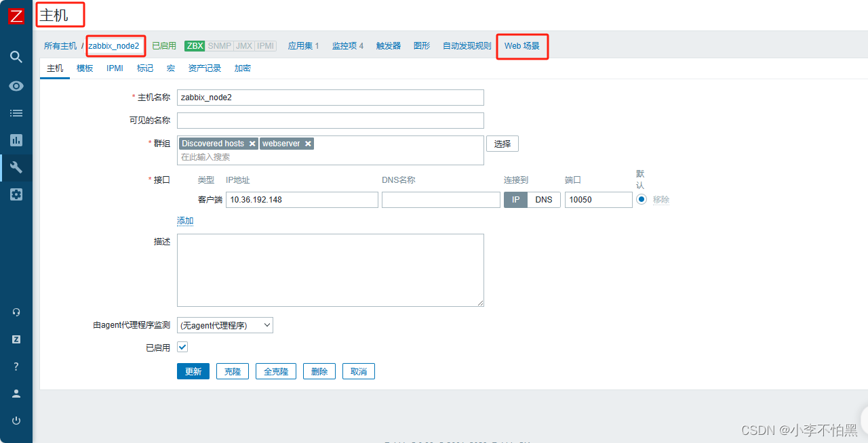Open the 所有主机 breadcrumb link
Screen dimensions: 868x443
pyautogui.click(x=60, y=46)
